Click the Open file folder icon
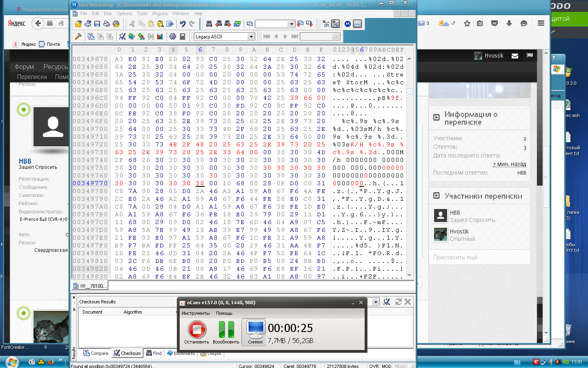This screenshot has height=368, width=588. click(78, 24)
